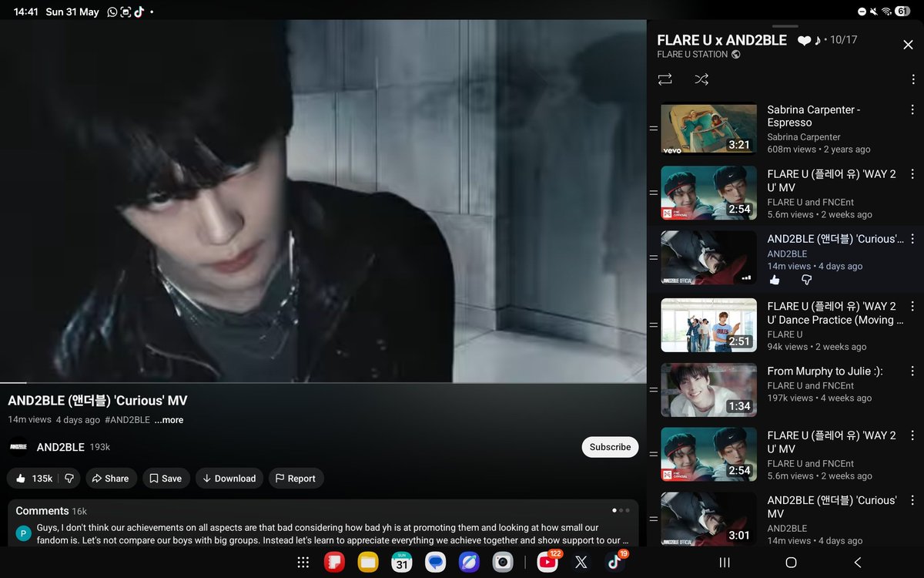
Task: Download the Curious MV video
Action: 229,479
